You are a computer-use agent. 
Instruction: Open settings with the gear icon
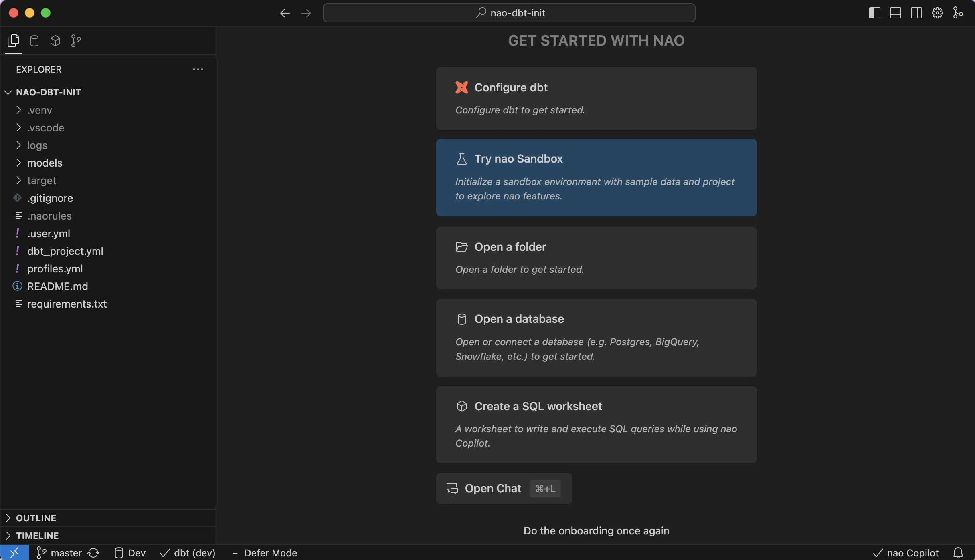pos(937,13)
